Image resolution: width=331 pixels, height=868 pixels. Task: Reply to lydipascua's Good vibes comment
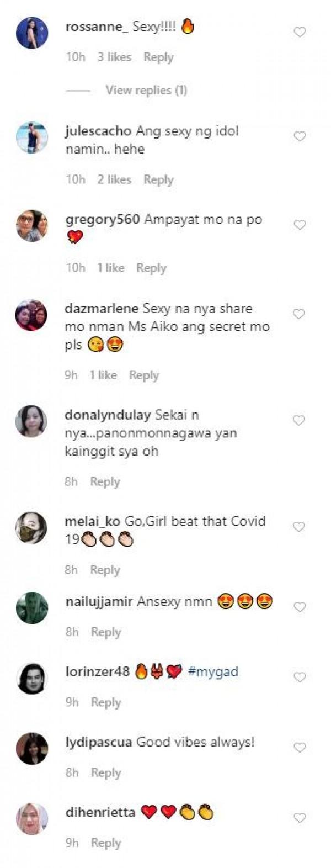pyautogui.click(x=105, y=772)
